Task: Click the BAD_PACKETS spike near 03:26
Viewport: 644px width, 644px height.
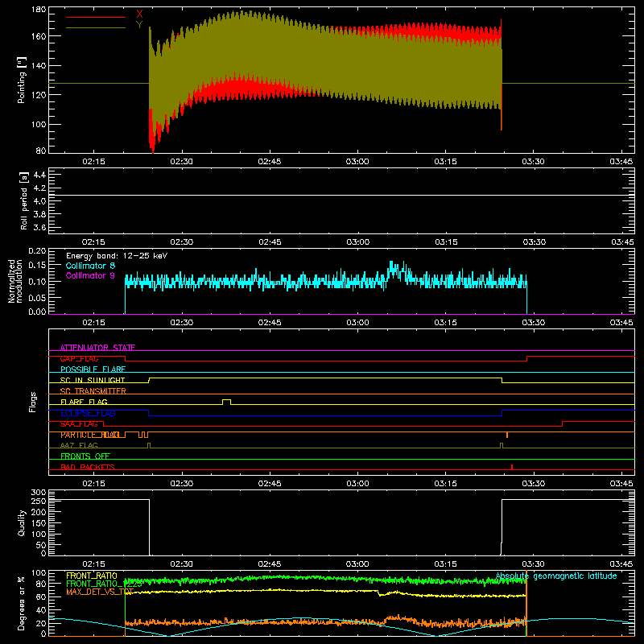Action: [512, 467]
